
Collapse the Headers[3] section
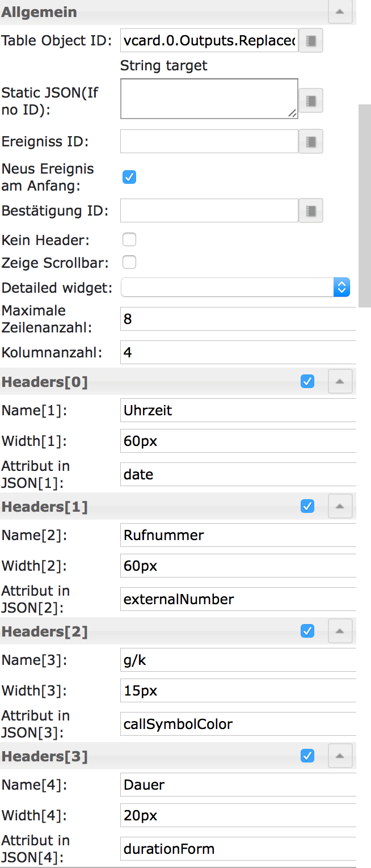tap(340, 756)
